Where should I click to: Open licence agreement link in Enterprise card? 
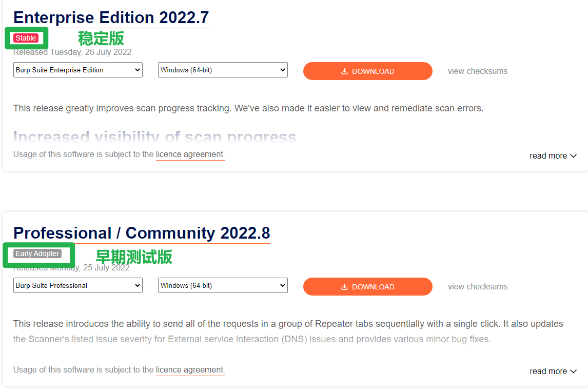click(190, 154)
